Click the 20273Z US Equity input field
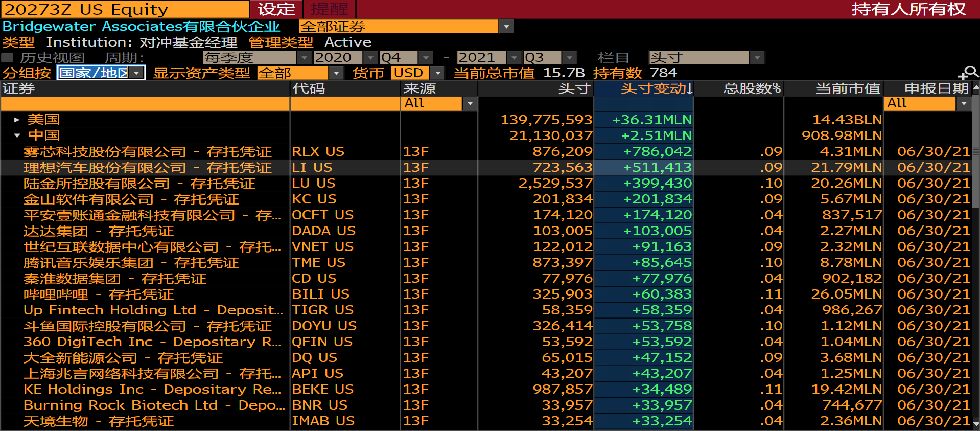Image resolution: width=980 pixels, height=431 pixels. pos(125,9)
